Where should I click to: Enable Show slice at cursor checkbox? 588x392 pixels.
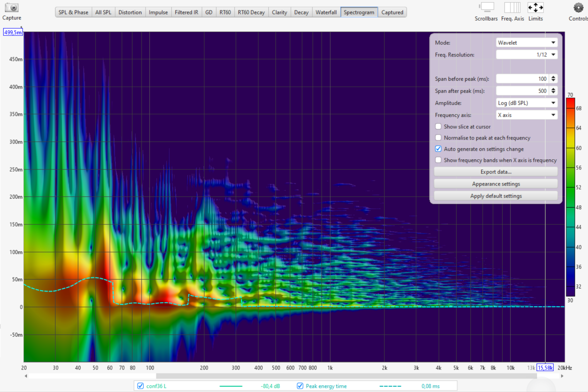(438, 127)
